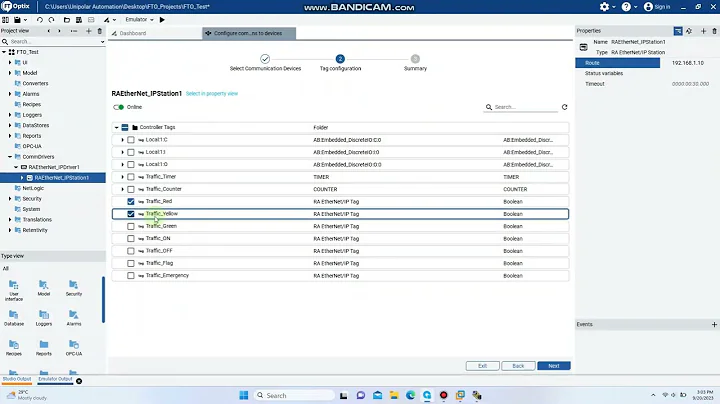This screenshot has height=404, width=720.
Task: Check the Traffic_Timer checkbox
Action: tap(131, 177)
